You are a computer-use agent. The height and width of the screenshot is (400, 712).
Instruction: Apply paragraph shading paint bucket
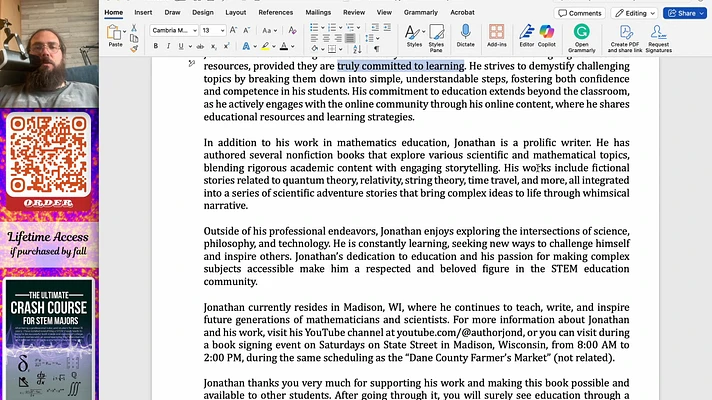coord(314,49)
